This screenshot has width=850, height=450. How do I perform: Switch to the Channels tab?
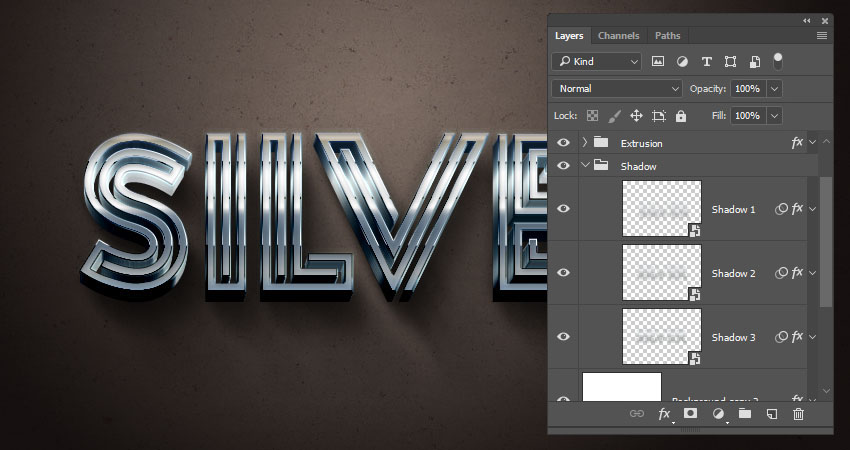pyautogui.click(x=618, y=36)
